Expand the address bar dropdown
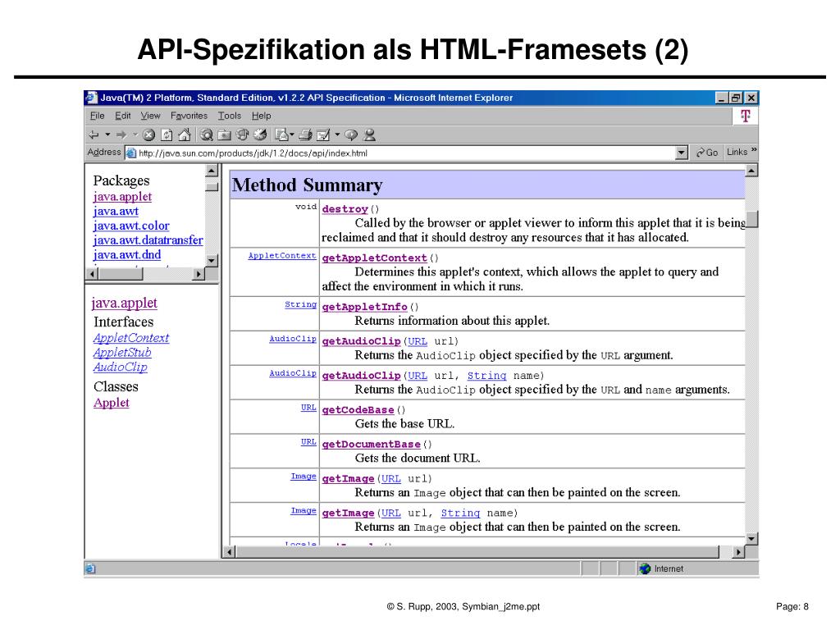 pyautogui.click(x=681, y=153)
